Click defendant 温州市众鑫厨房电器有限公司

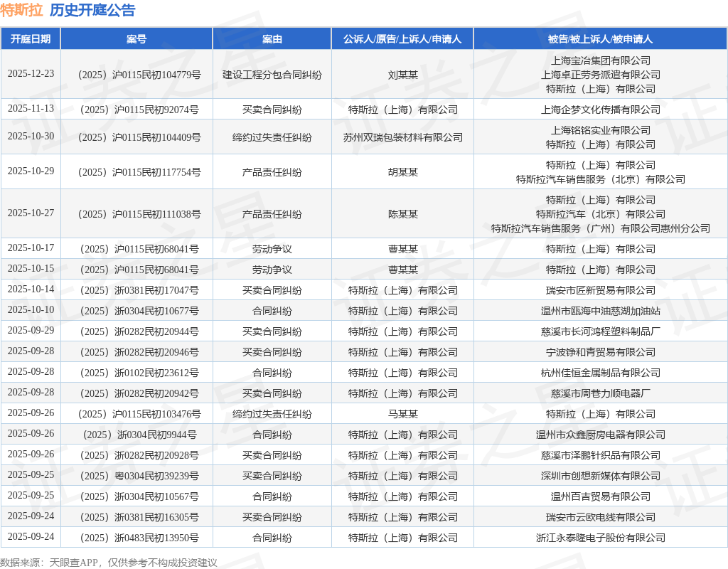[600, 435]
